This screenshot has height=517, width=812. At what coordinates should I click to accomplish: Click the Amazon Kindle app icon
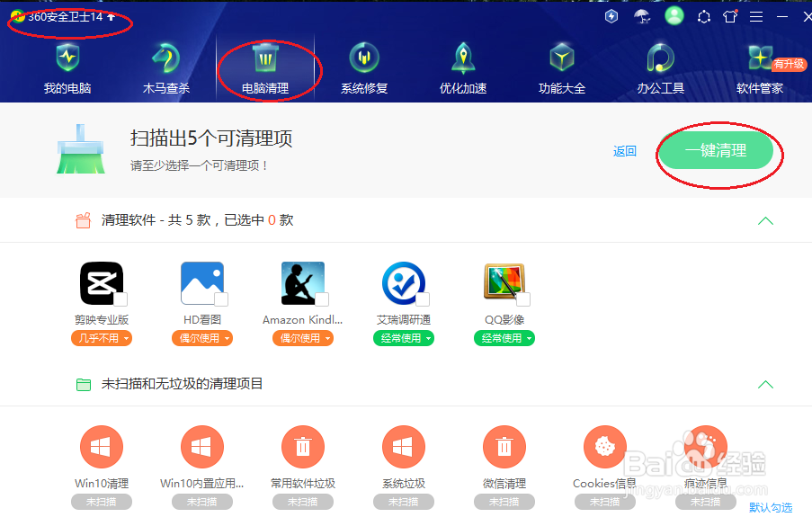click(303, 283)
